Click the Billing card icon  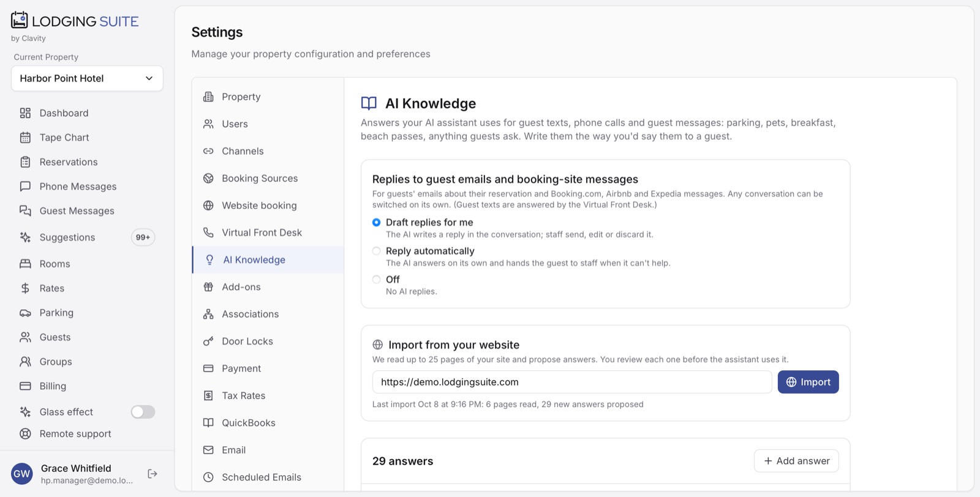(x=25, y=386)
